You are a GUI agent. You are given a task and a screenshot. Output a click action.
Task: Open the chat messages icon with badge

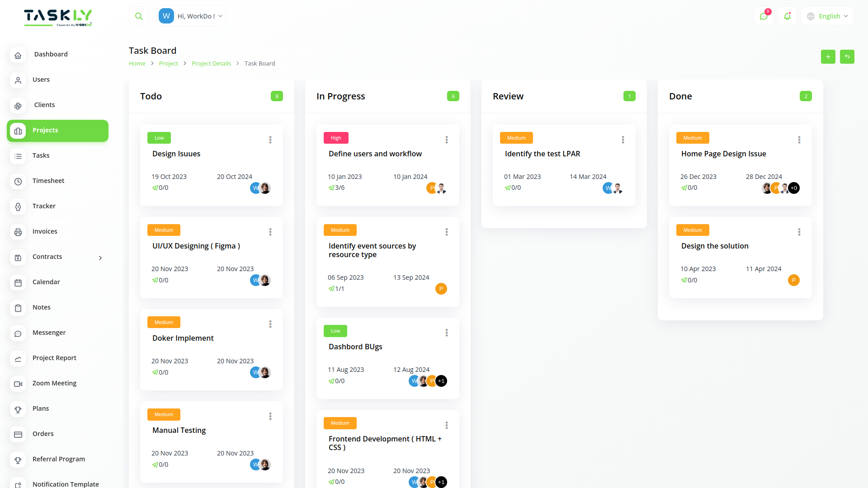[764, 16]
